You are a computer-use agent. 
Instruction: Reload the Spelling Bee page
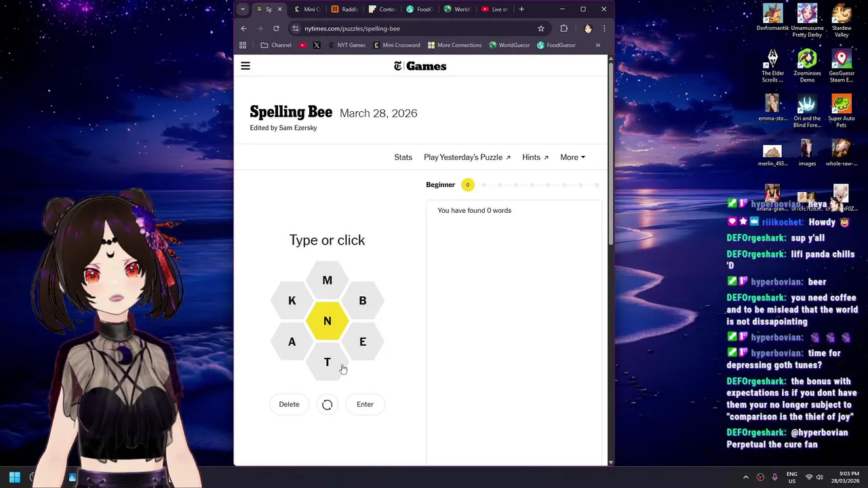[x=276, y=28]
